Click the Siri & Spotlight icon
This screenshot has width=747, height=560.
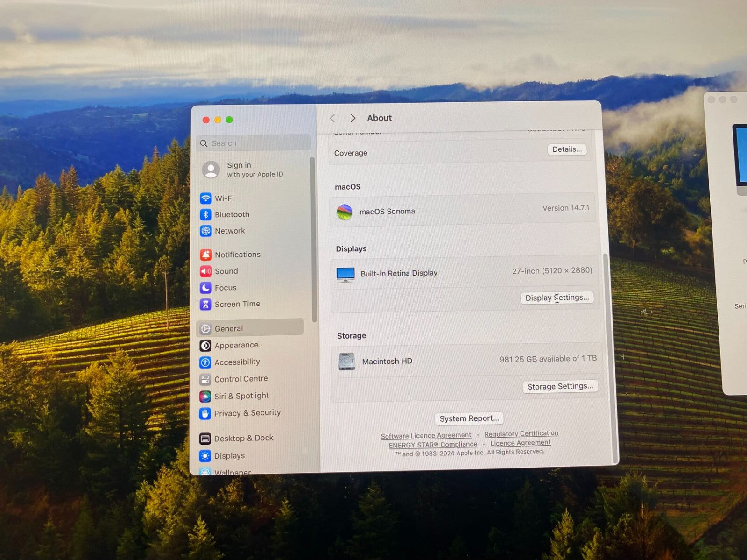205,397
